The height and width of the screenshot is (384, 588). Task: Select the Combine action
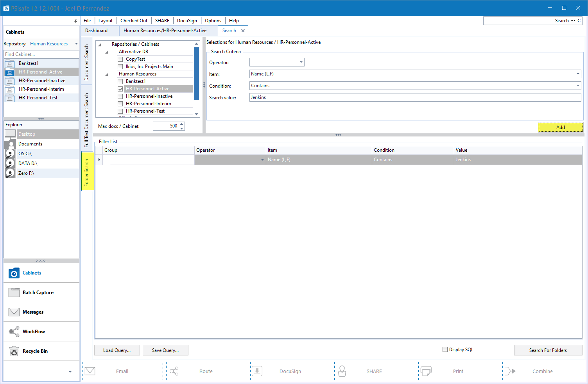point(543,371)
